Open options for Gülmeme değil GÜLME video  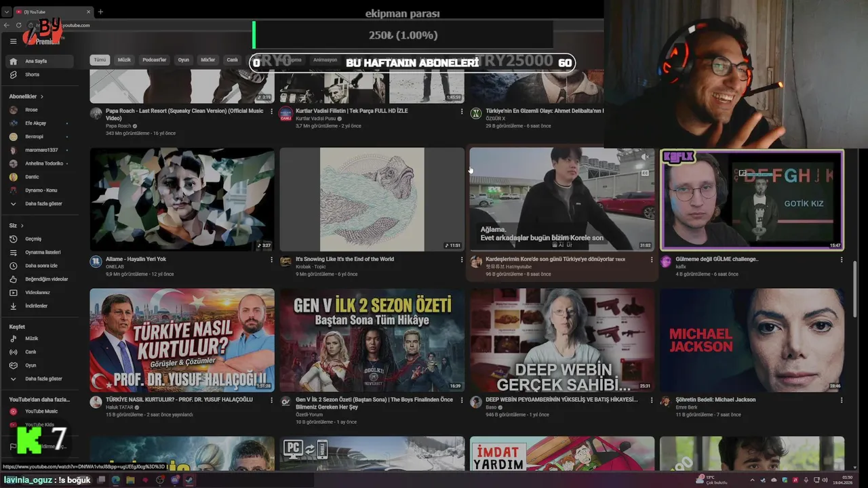point(842,260)
